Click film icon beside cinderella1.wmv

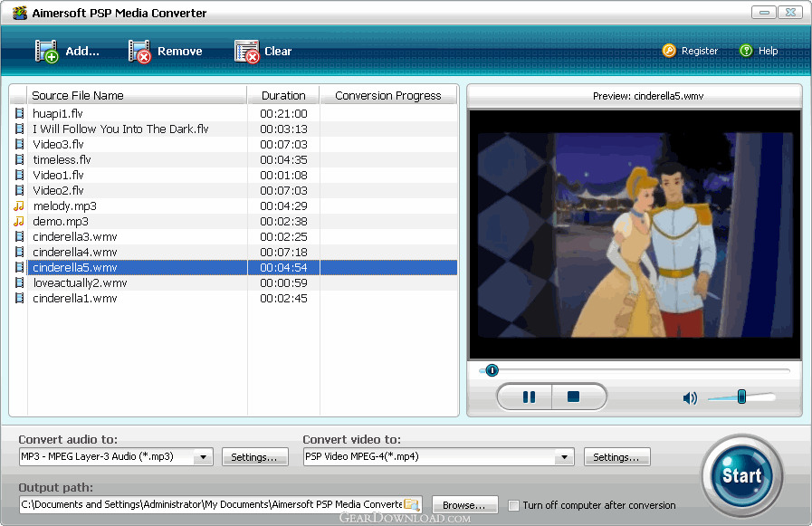coord(19,298)
